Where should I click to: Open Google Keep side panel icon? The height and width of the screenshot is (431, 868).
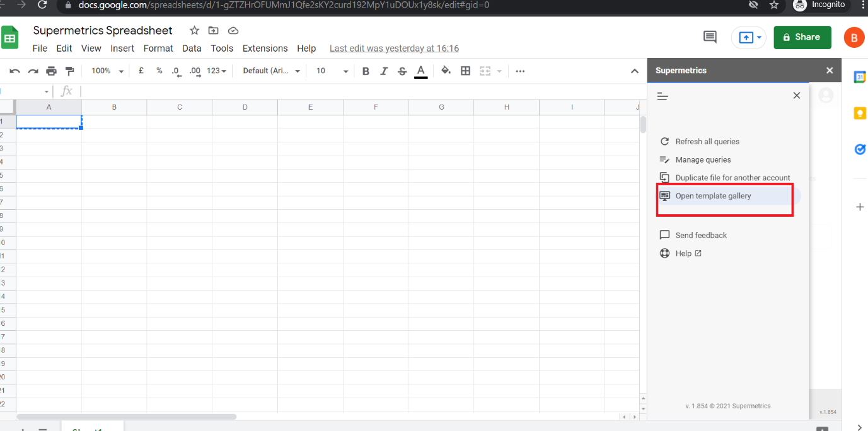(x=860, y=113)
